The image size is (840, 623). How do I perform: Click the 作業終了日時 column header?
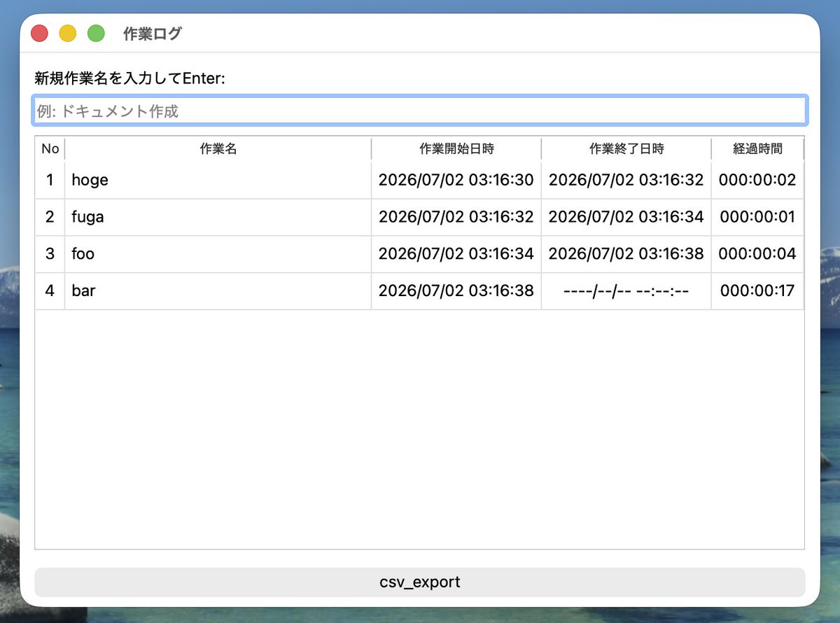(626, 148)
